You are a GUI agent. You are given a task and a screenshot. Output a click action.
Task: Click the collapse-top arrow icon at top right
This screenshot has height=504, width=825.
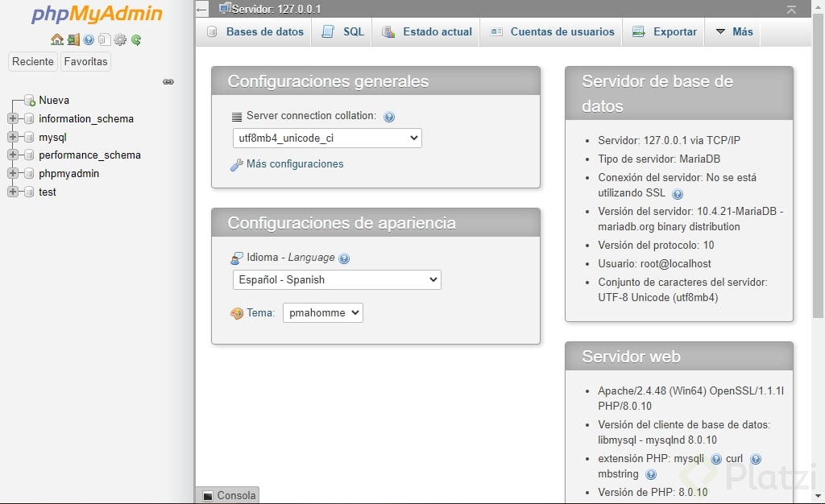[791, 9]
